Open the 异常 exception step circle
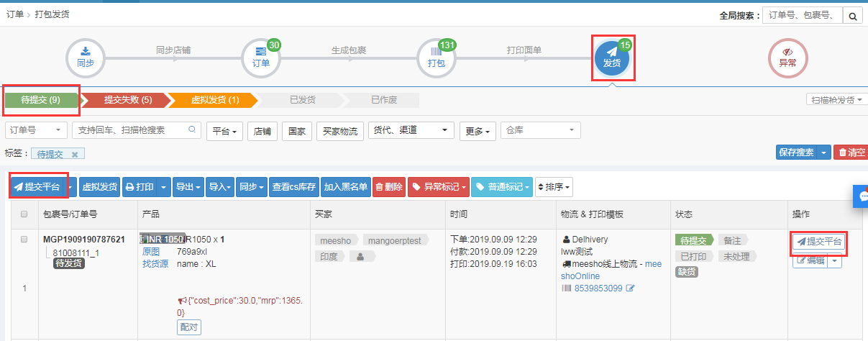The width and height of the screenshot is (868, 341). 787,58
